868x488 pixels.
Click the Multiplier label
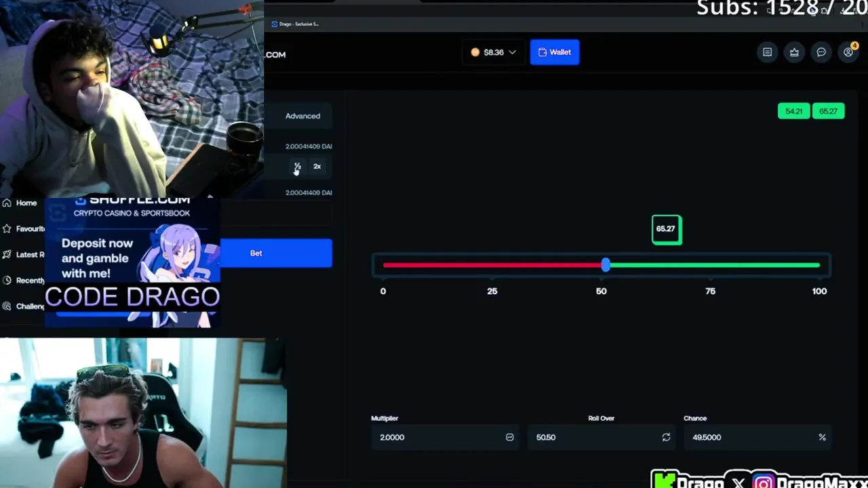pos(384,418)
